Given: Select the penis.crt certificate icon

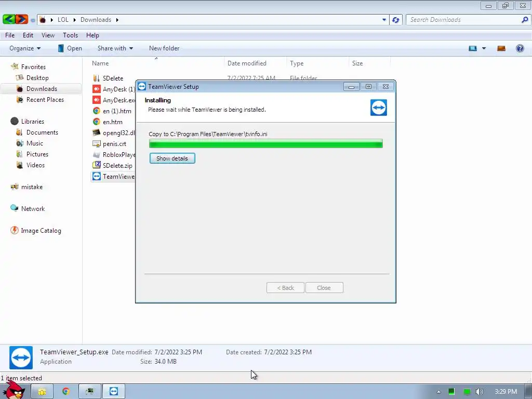Looking at the screenshot, I should coord(96,143).
